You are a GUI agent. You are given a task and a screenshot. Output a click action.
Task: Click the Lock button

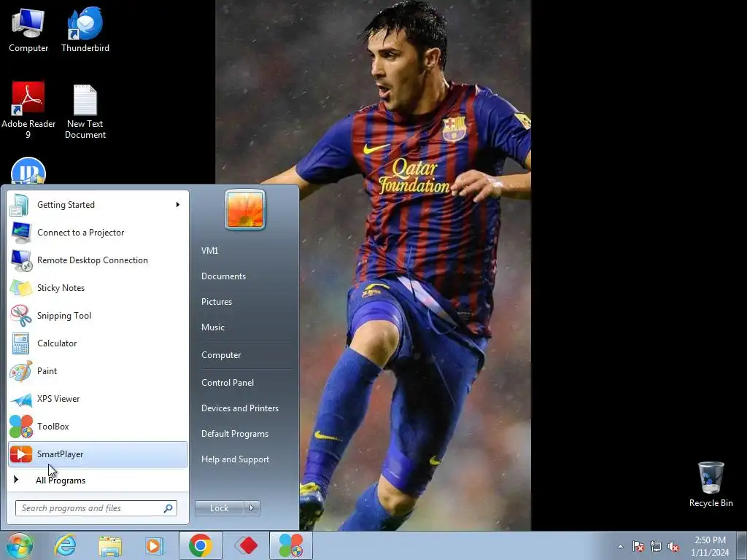pyautogui.click(x=219, y=508)
